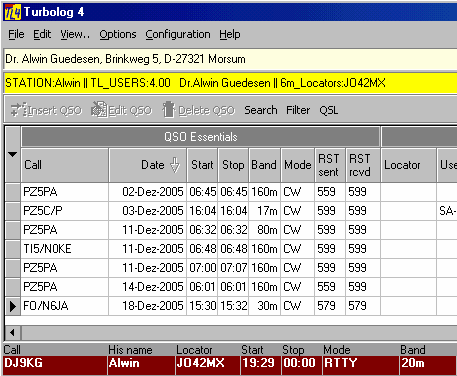
Task: Open the Options menu
Action: tap(118, 34)
